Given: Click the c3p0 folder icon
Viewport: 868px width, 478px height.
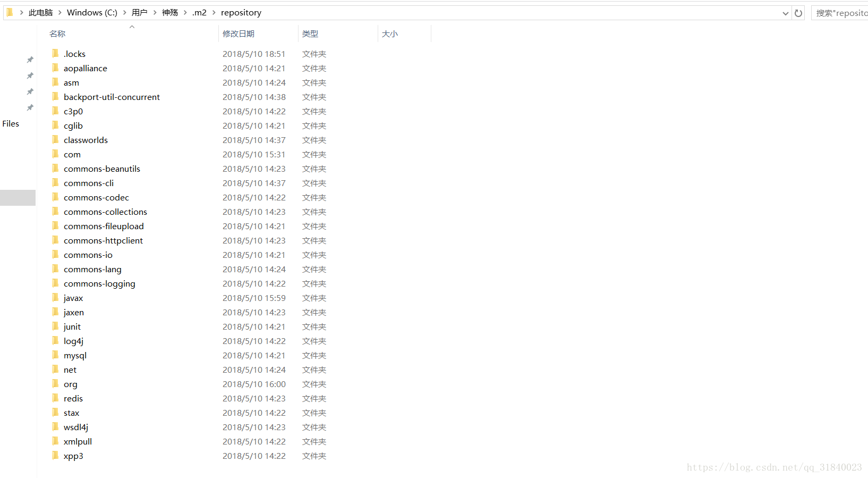Looking at the screenshot, I should click(55, 111).
